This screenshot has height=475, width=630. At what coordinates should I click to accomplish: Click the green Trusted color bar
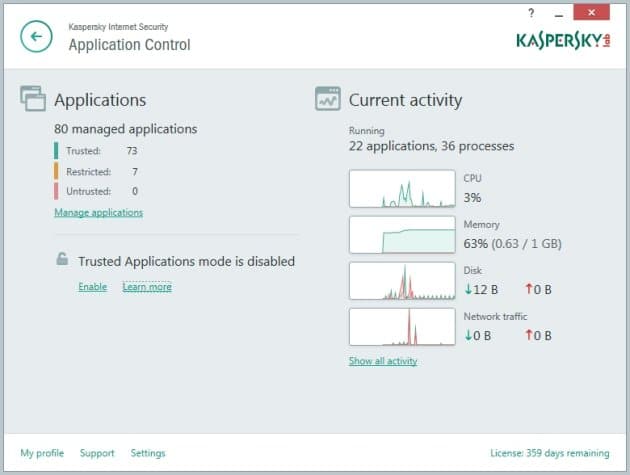56,151
